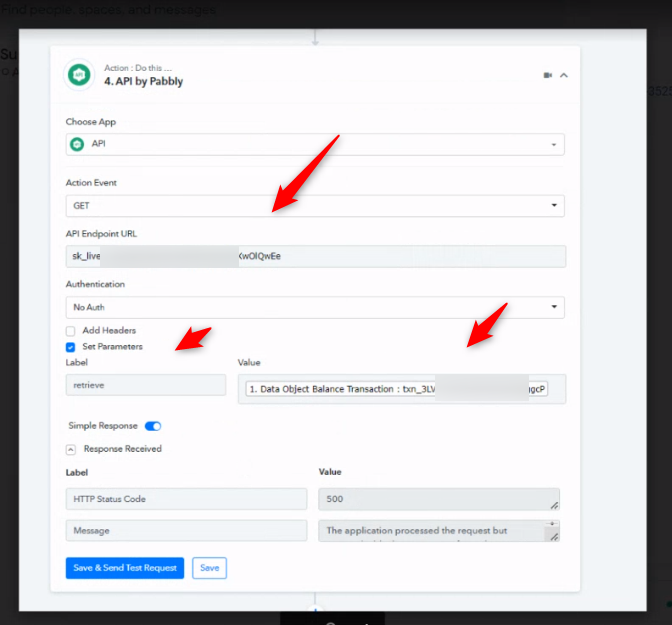The width and height of the screenshot is (672, 625).
Task: Toggle the Simple Response switch
Action: point(153,426)
